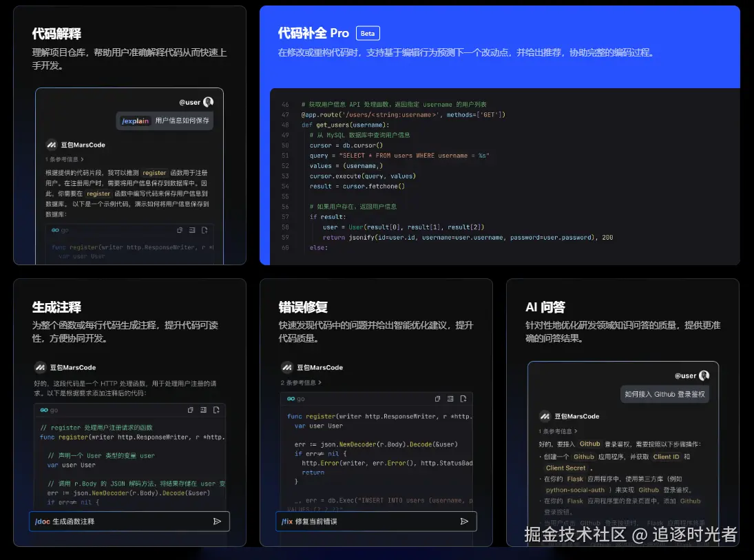754x560 pixels.
Task: Click the MarsCode logo in 代码解释 card
Action: [52, 145]
